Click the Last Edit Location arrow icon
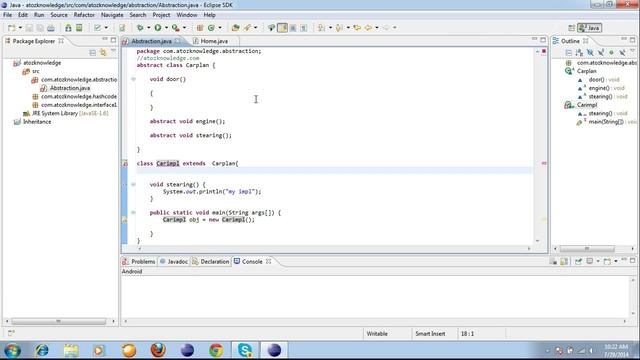This screenshot has height=360, width=640. (357, 28)
